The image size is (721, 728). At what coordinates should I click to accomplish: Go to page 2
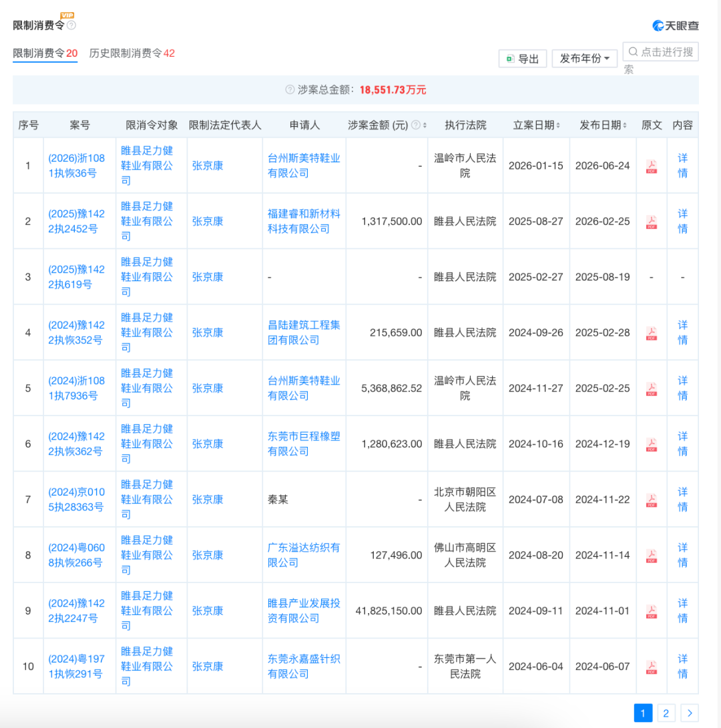click(666, 713)
